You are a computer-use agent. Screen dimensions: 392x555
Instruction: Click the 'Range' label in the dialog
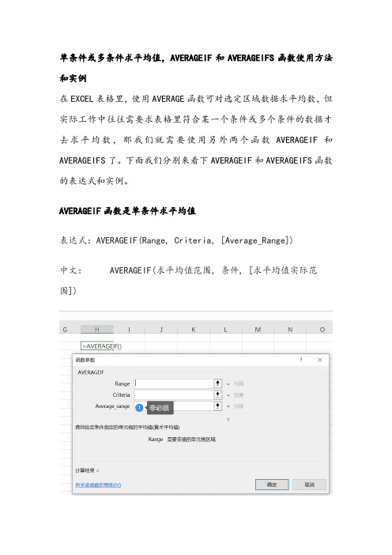(x=122, y=383)
